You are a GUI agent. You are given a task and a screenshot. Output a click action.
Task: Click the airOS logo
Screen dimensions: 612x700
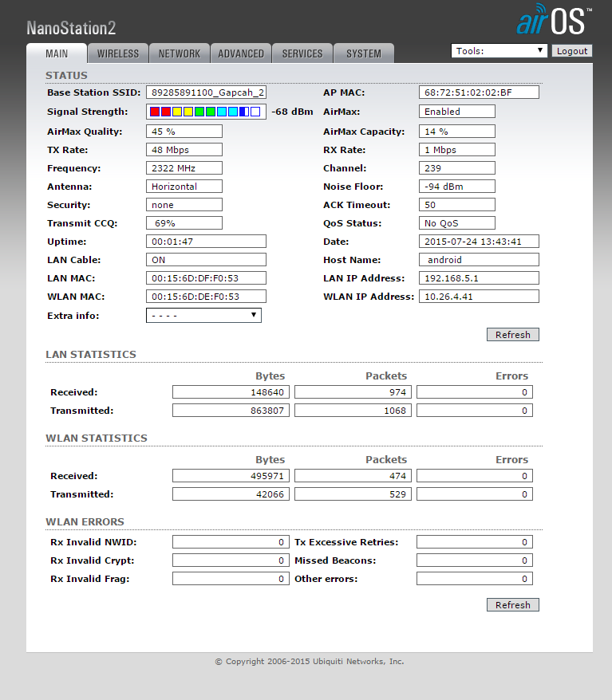coord(554,19)
